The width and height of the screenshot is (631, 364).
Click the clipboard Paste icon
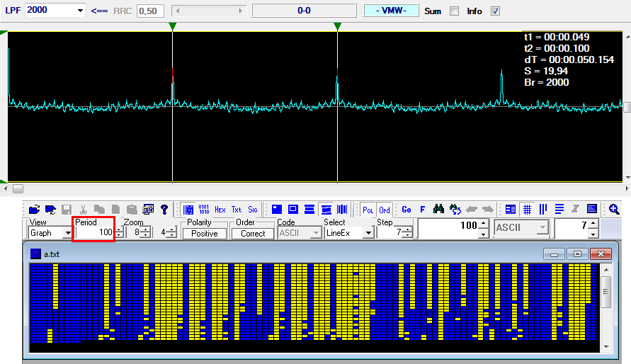point(132,210)
